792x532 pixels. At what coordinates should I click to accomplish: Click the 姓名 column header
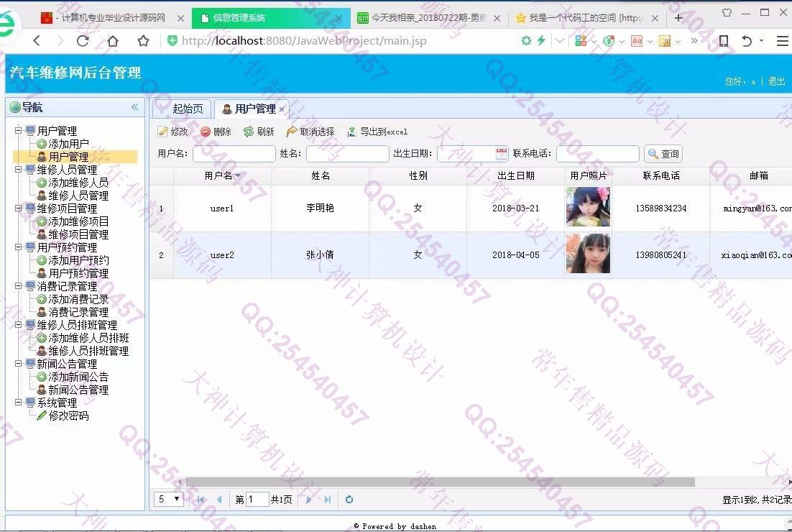pos(321,176)
